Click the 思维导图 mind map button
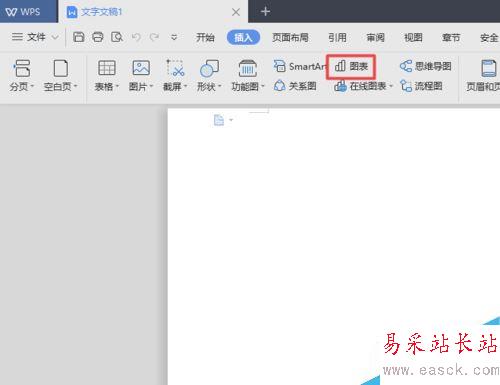The height and width of the screenshot is (385, 500). tap(426, 66)
